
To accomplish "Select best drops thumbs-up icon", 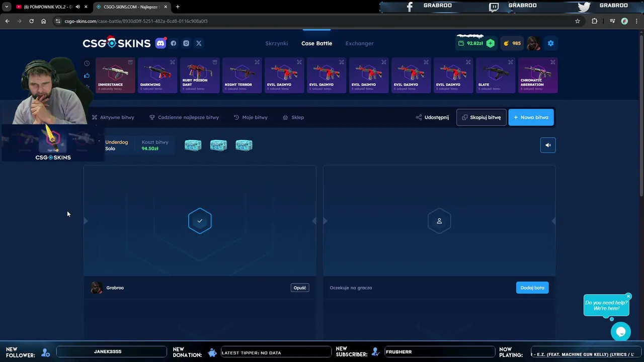I will [87, 75].
